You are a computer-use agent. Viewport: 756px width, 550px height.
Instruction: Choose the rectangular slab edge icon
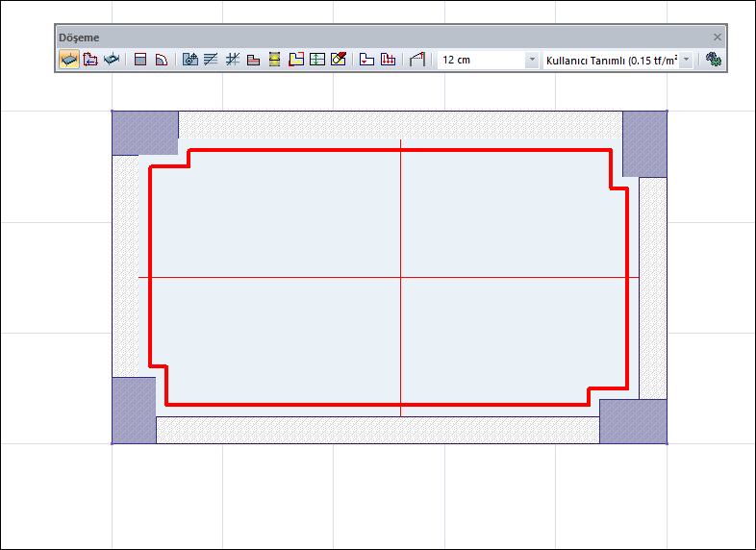tap(140, 60)
